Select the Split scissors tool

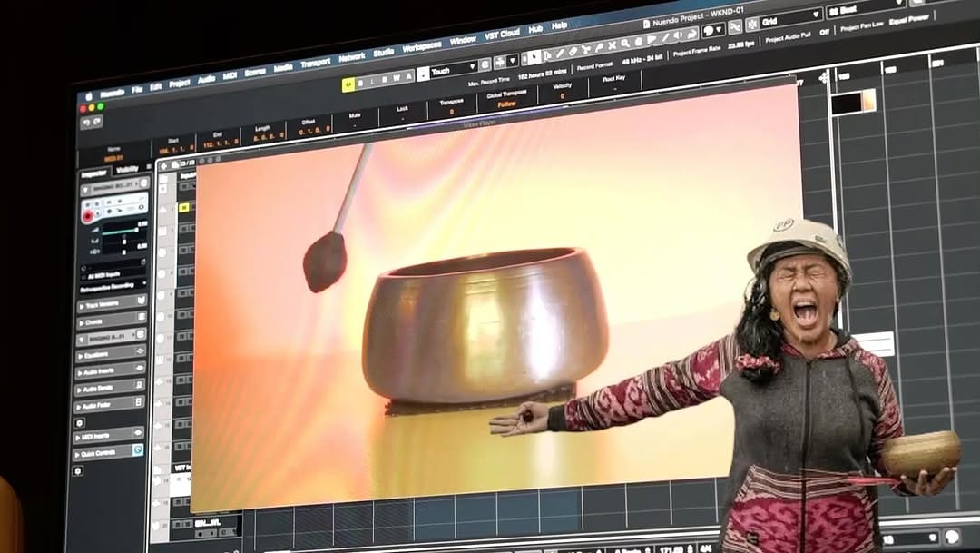[x=586, y=49]
